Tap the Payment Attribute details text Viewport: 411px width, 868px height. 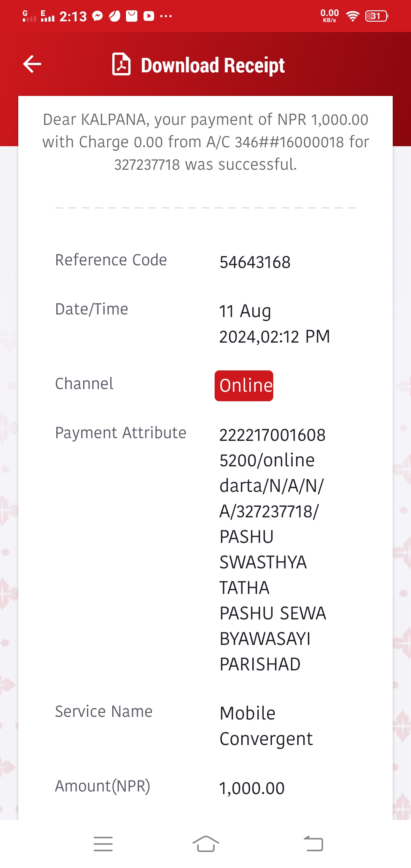click(273, 550)
